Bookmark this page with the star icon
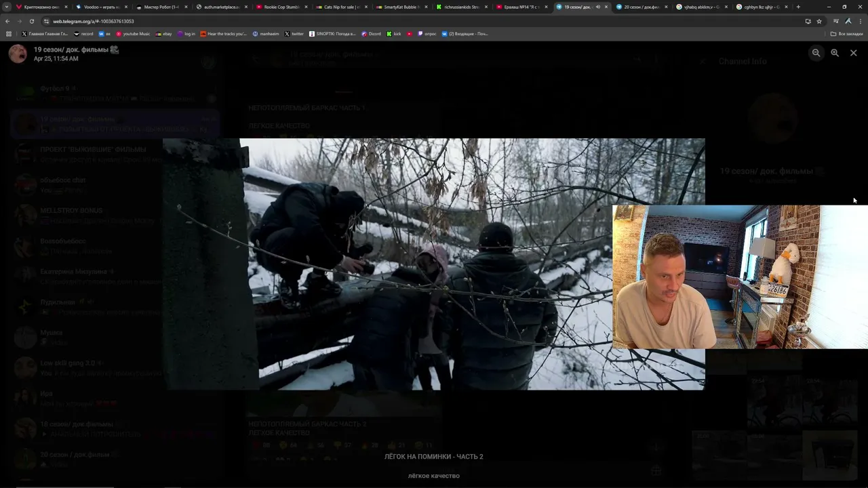 819,21
